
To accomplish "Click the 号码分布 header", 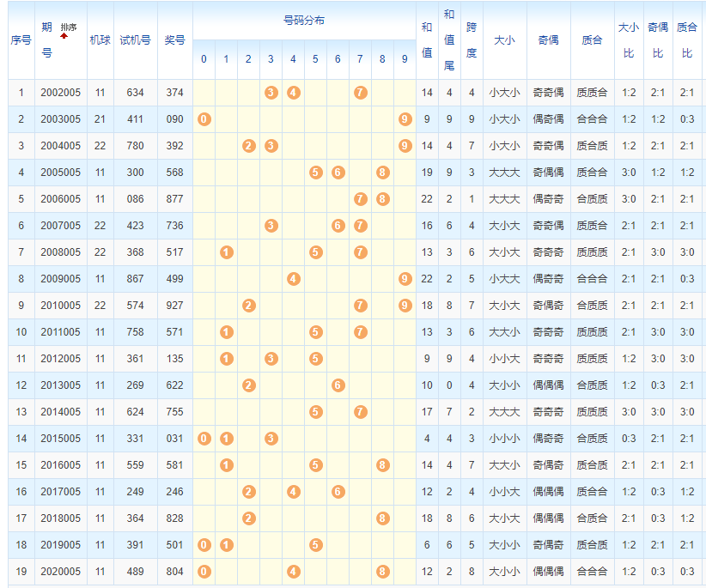I will pyautogui.click(x=304, y=20).
